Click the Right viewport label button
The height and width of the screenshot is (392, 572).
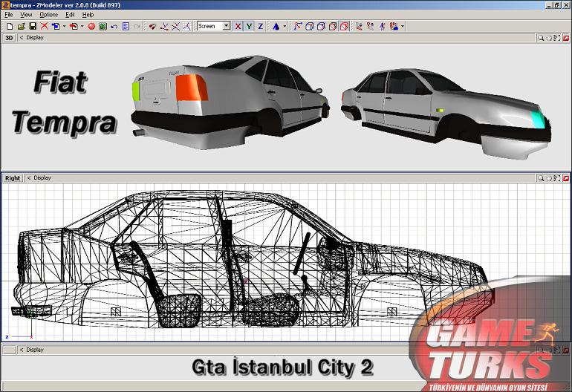pyautogui.click(x=13, y=178)
